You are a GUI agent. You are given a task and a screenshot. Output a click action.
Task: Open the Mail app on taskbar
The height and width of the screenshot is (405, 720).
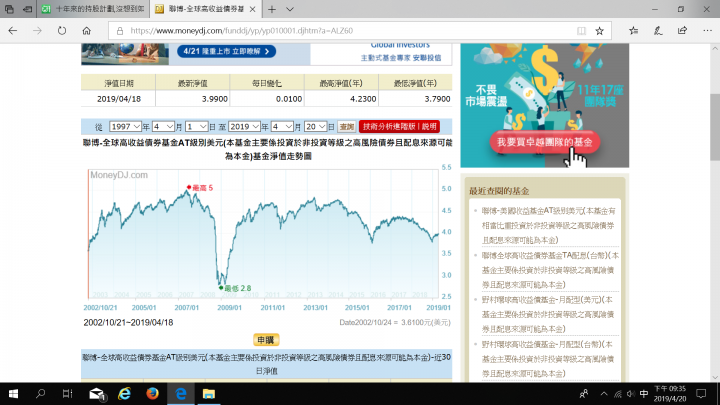pos(97,394)
